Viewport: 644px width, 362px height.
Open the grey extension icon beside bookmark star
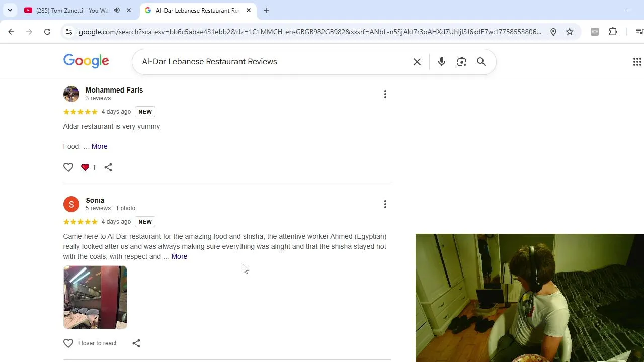tap(595, 32)
